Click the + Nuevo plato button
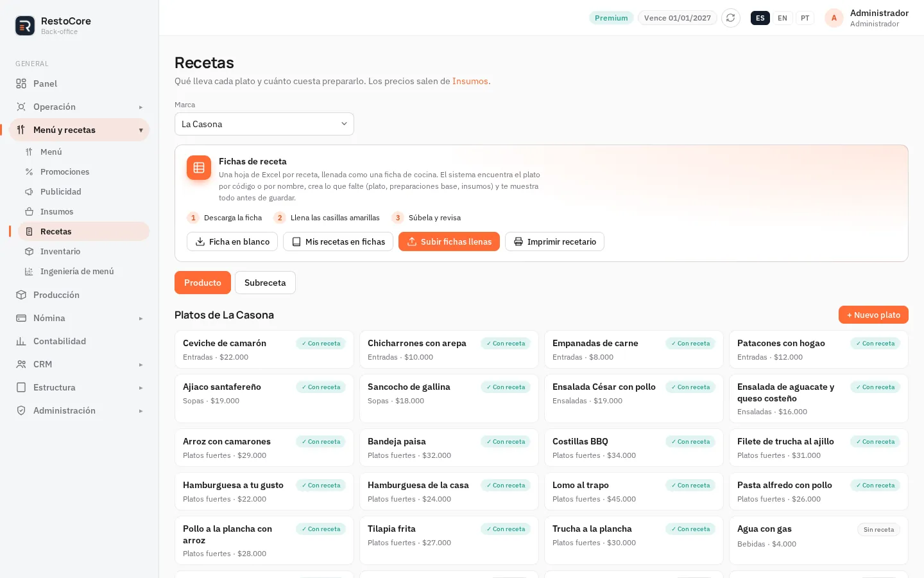The width and height of the screenshot is (924, 578). (873, 315)
